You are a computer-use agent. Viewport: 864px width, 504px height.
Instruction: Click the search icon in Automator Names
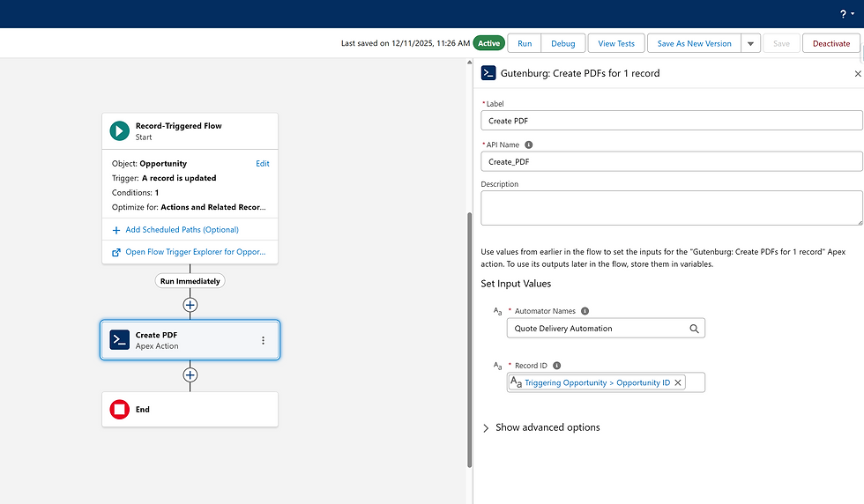[x=694, y=329]
